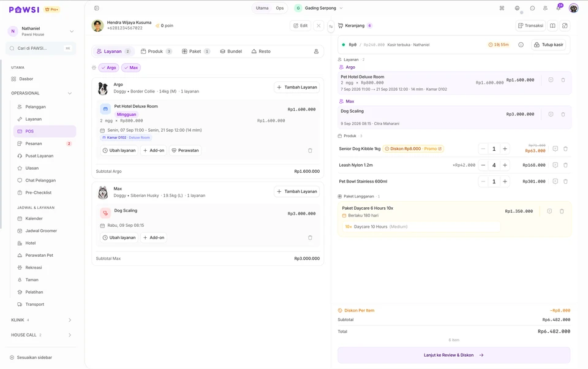Image resolution: width=588 pixels, height=369 pixels.
Task: Expand Nathaniel Pawsi House account switcher
Action: pyautogui.click(x=41, y=31)
